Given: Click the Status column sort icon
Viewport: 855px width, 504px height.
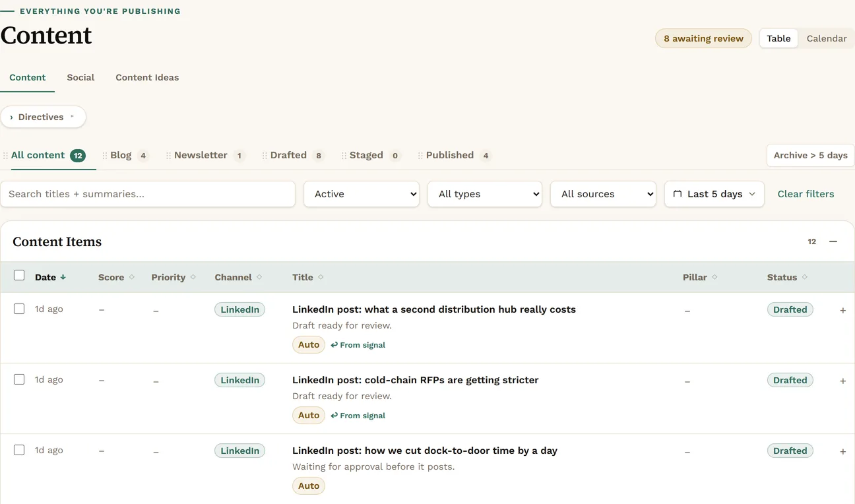Looking at the screenshot, I should [805, 277].
